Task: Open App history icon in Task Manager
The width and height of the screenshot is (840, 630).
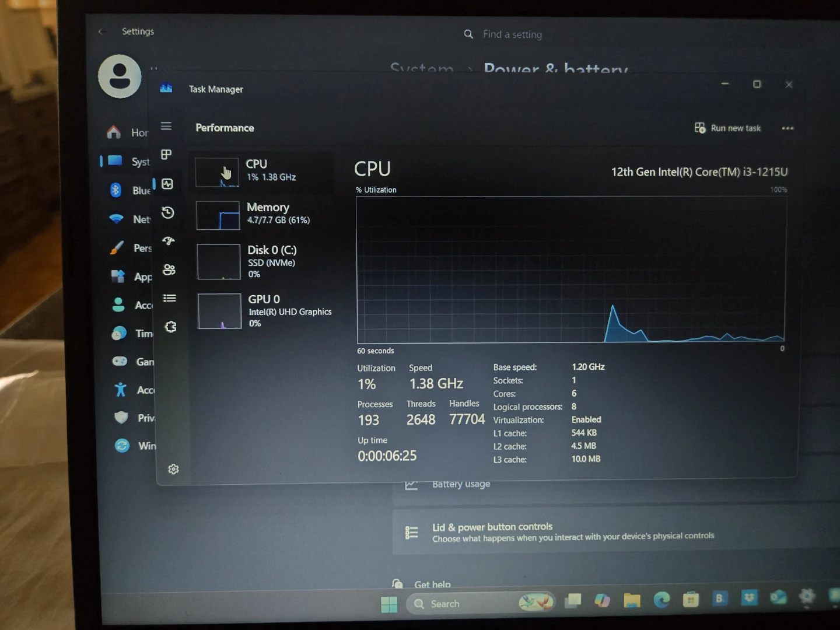Action: (168, 212)
